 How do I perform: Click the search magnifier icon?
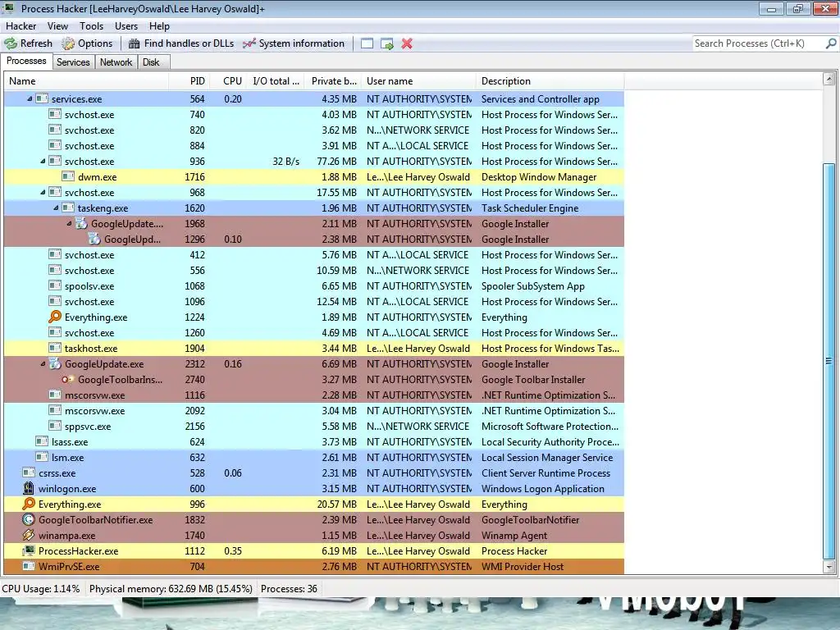pos(831,43)
